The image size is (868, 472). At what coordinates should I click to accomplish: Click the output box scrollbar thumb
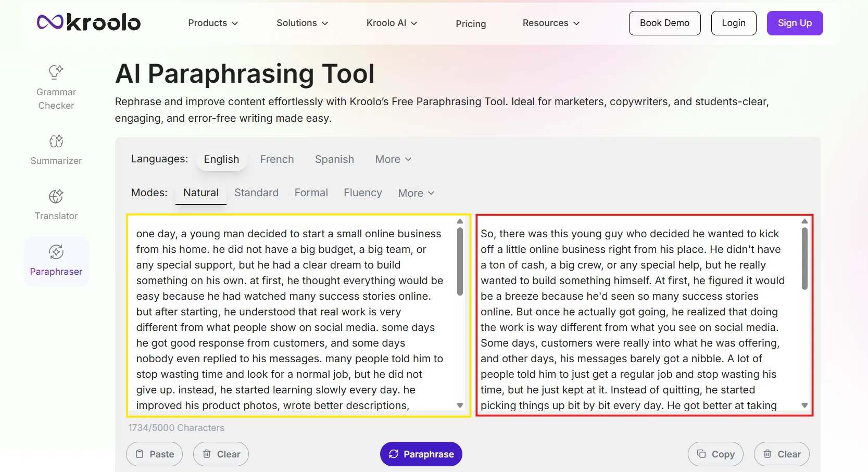(804, 259)
